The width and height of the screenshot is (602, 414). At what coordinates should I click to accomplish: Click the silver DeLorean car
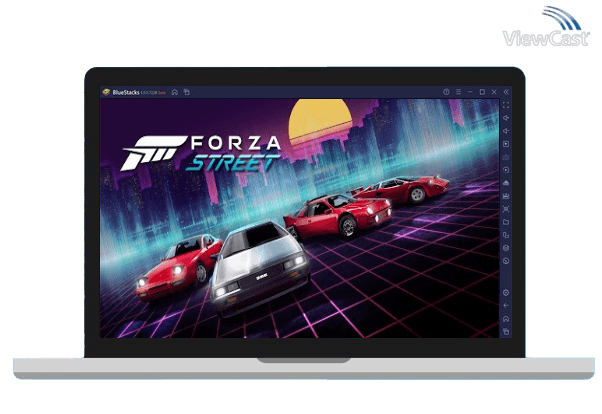tap(260, 269)
